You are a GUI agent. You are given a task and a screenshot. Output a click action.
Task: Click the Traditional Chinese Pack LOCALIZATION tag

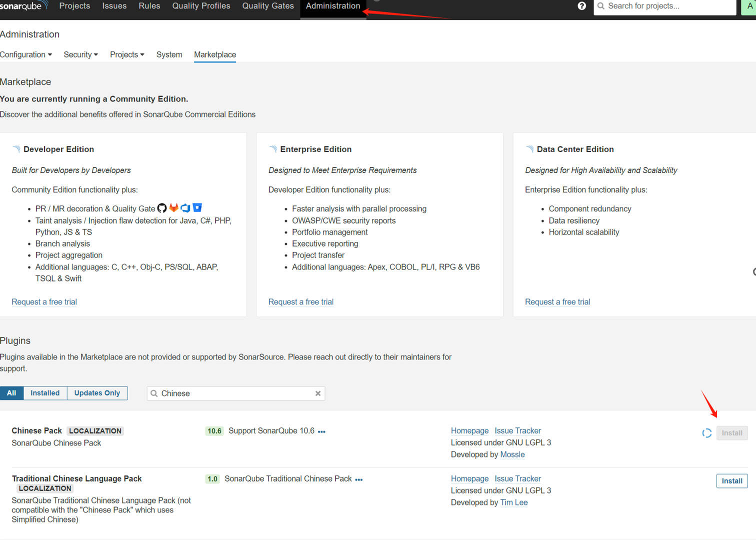coord(45,488)
